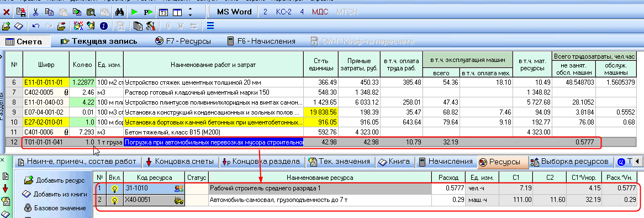
Task: Open the F7 - Ресурсы tab
Action: pos(183,41)
